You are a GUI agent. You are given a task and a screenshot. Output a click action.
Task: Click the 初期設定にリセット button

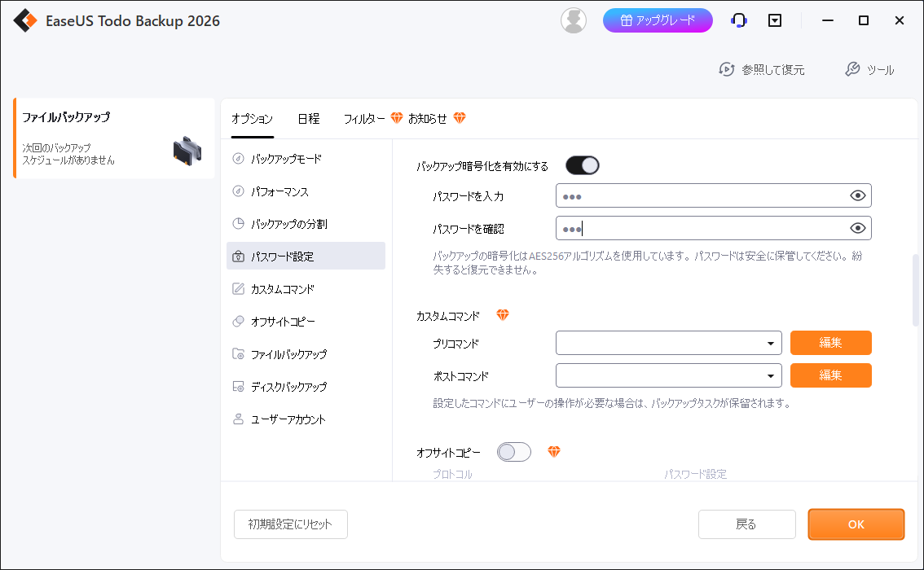(x=291, y=524)
